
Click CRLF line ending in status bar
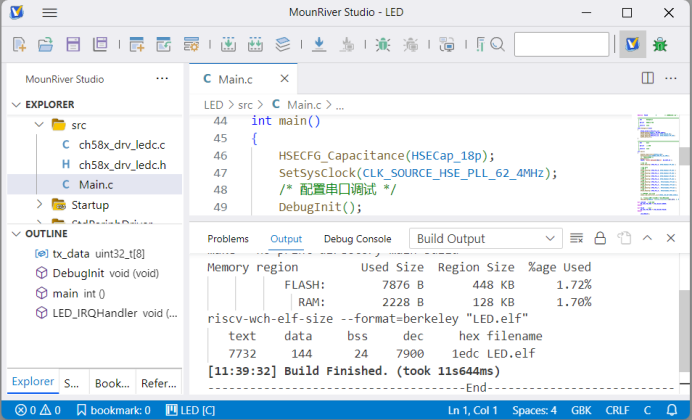click(617, 410)
